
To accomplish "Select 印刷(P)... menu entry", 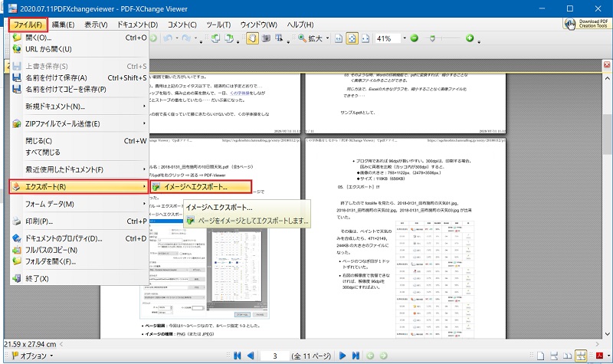I will pyautogui.click(x=79, y=221).
